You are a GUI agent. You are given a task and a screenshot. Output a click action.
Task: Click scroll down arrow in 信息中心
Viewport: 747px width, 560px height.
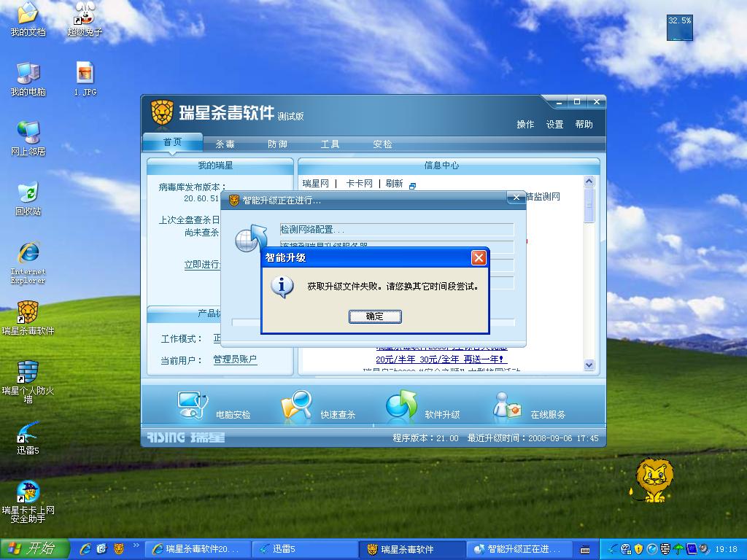[x=589, y=365]
